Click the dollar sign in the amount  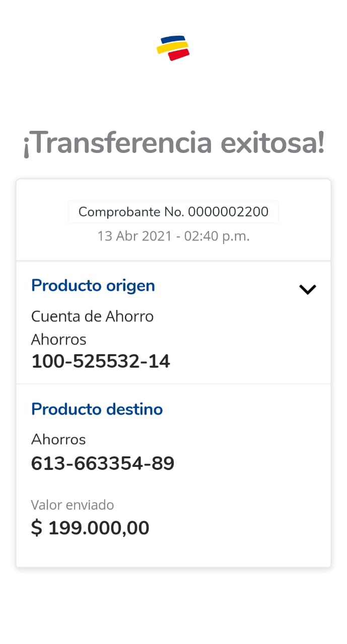36,528
